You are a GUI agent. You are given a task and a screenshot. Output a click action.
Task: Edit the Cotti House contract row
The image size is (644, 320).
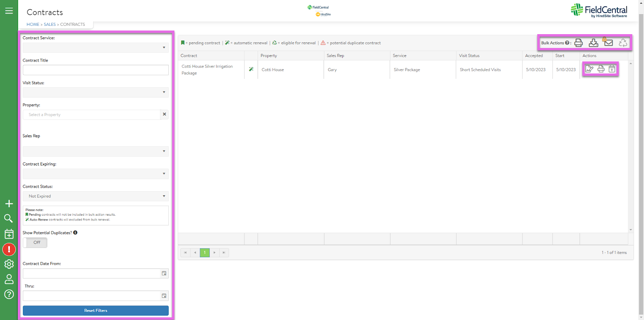pos(589,69)
